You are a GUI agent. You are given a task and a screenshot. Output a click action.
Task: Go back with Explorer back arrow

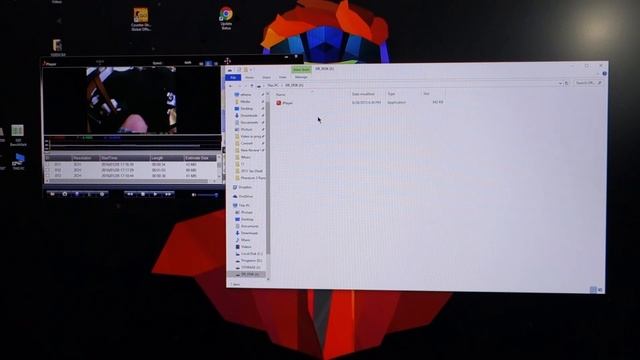(231, 86)
